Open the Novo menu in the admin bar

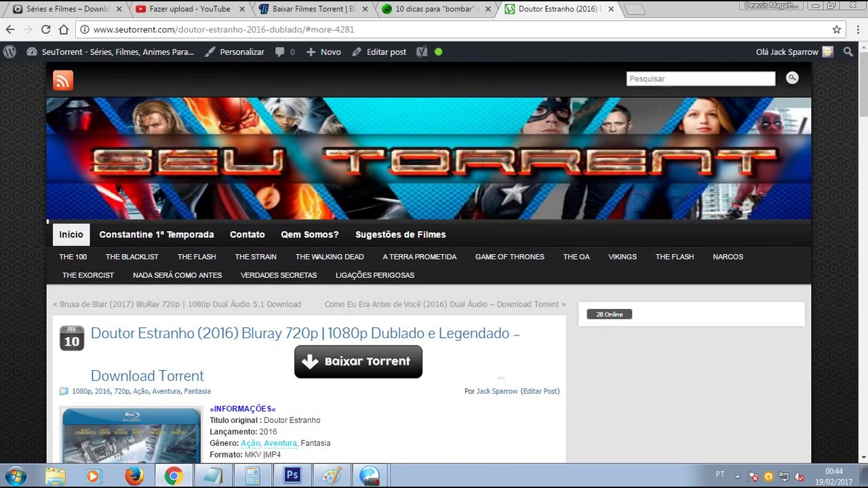323,52
